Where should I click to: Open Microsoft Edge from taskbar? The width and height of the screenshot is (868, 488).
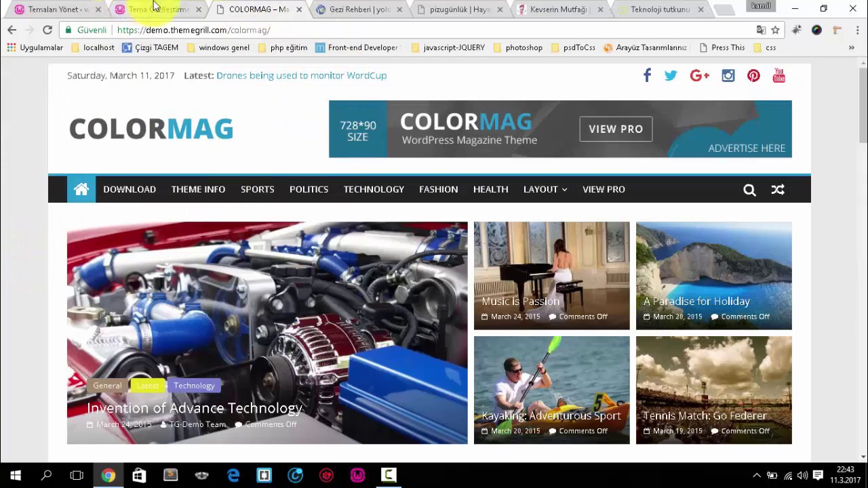[233, 475]
